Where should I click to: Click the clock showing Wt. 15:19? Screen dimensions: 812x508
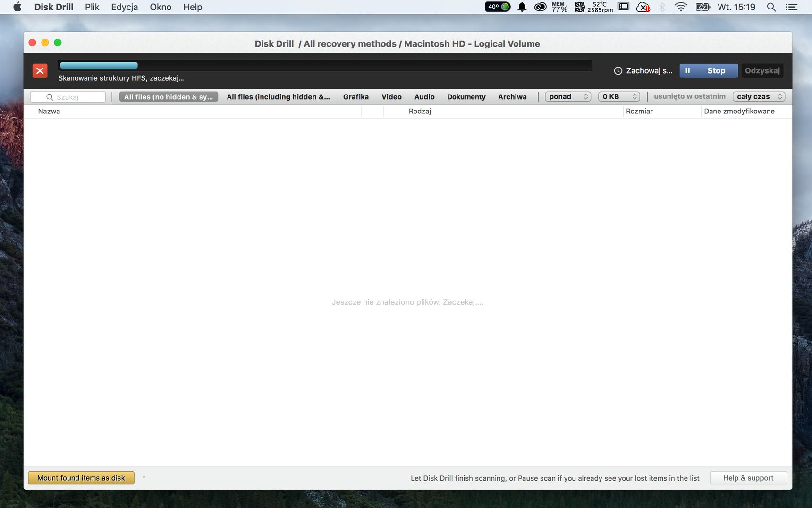tap(736, 7)
